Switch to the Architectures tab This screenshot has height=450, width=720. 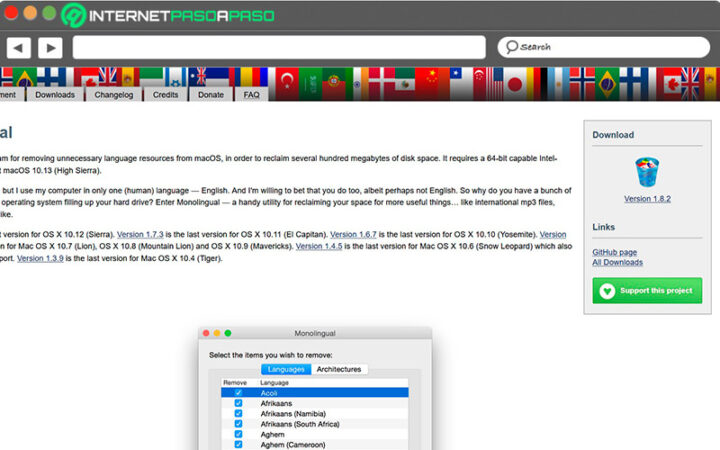339,369
